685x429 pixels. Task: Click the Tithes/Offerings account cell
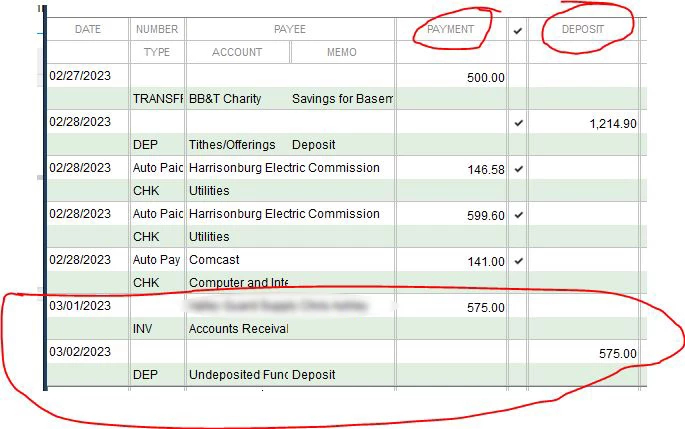[232, 145]
